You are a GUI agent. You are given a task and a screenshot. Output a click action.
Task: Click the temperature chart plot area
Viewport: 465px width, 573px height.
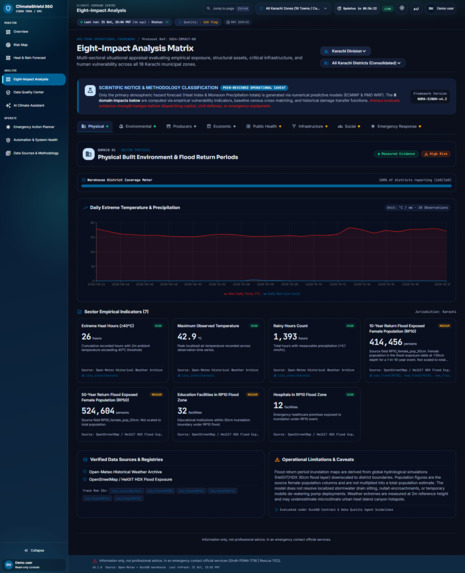click(271, 252)
